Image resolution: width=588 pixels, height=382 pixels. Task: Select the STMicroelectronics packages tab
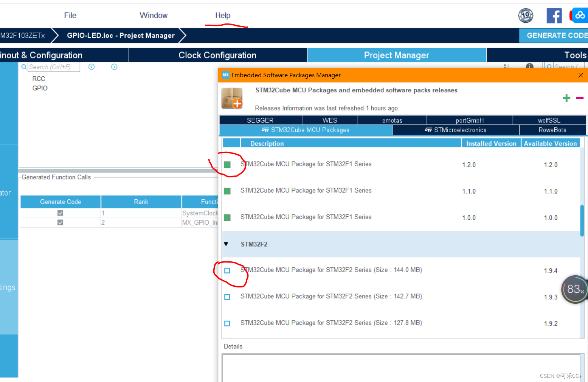[x=456, y=130]
